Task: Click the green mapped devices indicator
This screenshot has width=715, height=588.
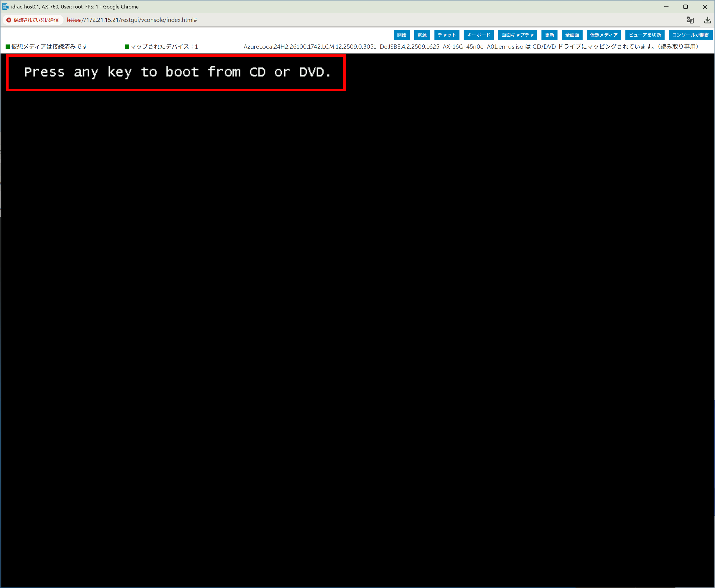Action: pyautogui.click(x=127, y=47)
